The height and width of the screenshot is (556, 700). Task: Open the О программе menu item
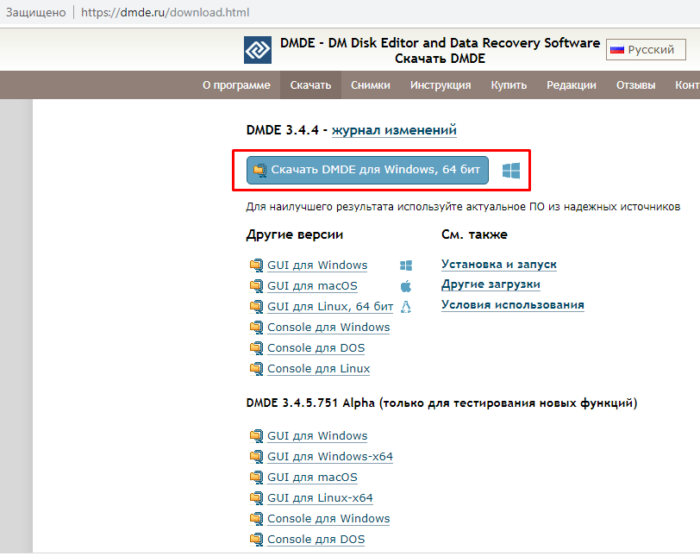pos(236,85)
